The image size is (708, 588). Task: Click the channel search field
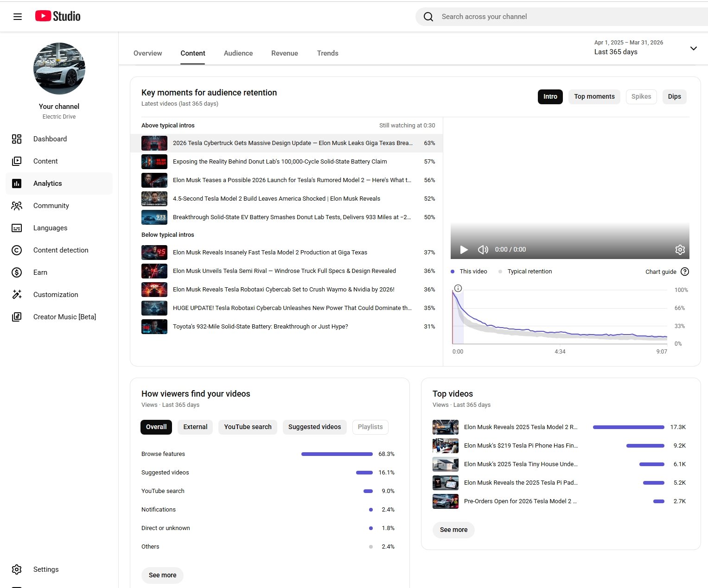(556, 17)
